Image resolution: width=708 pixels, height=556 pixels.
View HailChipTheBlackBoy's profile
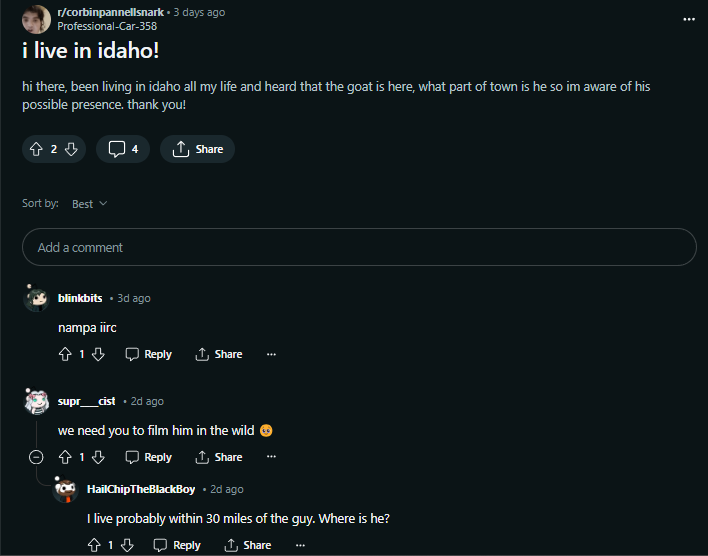point(141,489)
